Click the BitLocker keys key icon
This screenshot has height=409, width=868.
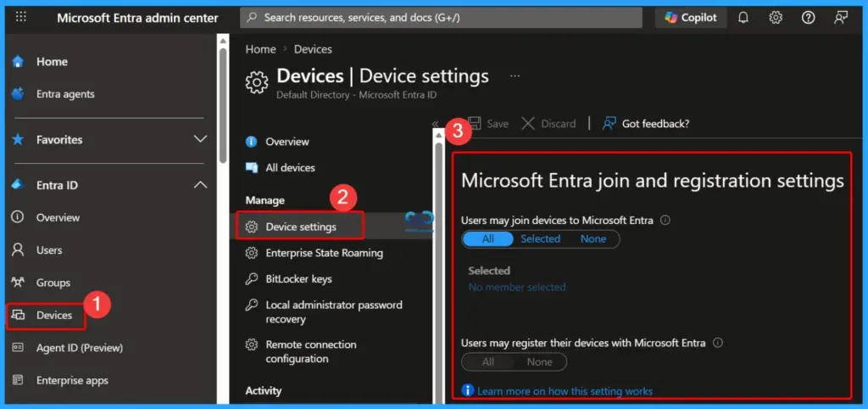tap(252, 279)
